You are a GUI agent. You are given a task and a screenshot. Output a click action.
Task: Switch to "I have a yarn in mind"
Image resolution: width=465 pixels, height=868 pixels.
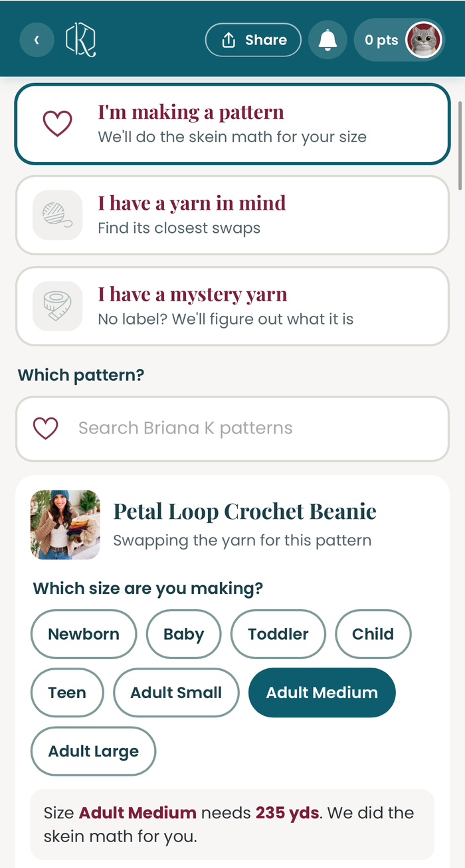tap(232, 215)
